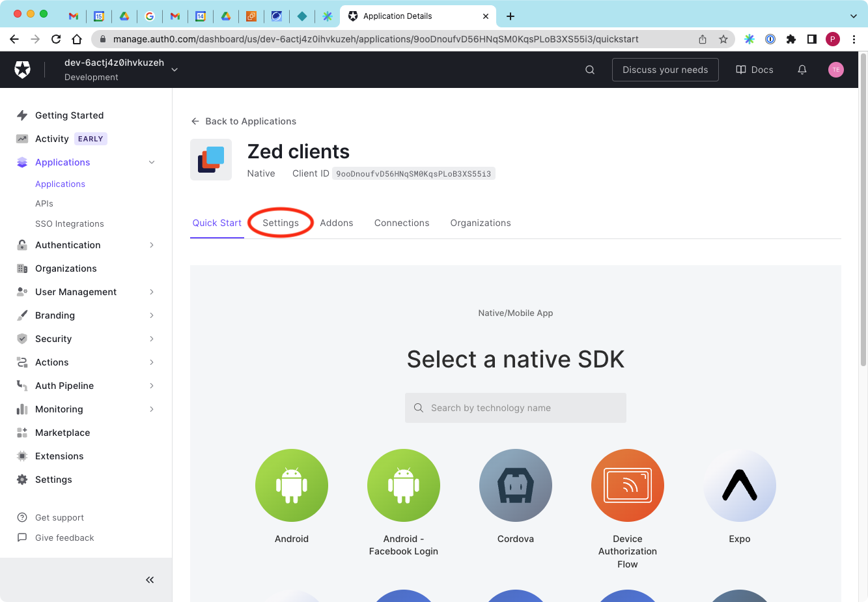Open APIs in the sidebar
Viewport: 868px width, 602px height.
44,203
